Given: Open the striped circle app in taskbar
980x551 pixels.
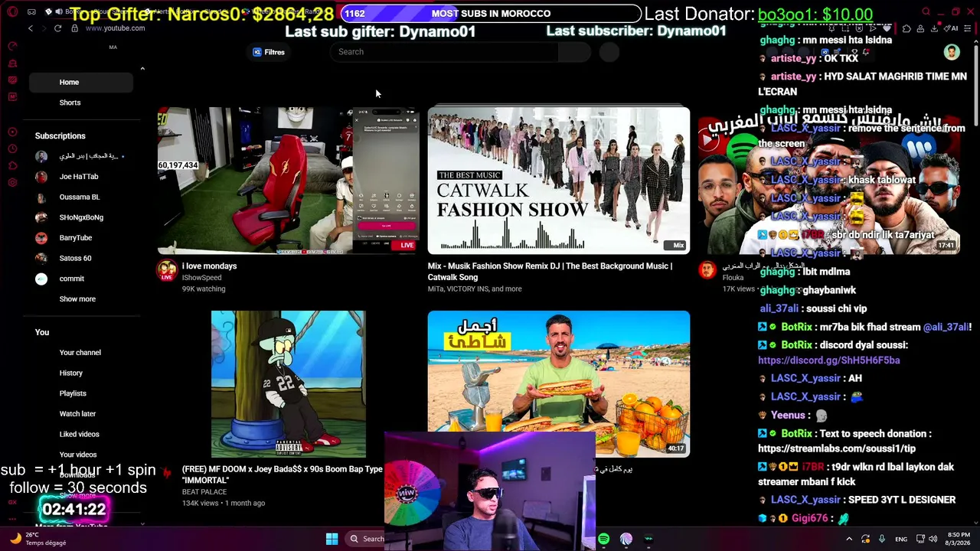Looking at the screenshot, I should tap(626, 539).
